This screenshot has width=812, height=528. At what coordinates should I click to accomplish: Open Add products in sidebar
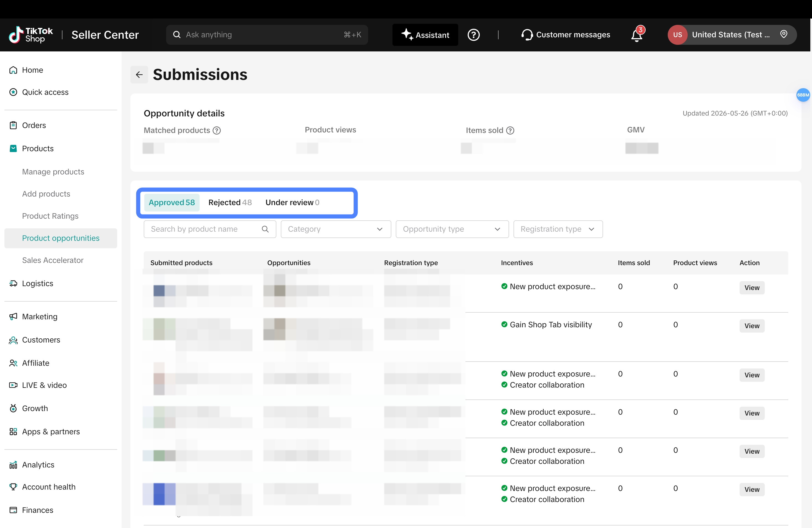click(46, 194)
